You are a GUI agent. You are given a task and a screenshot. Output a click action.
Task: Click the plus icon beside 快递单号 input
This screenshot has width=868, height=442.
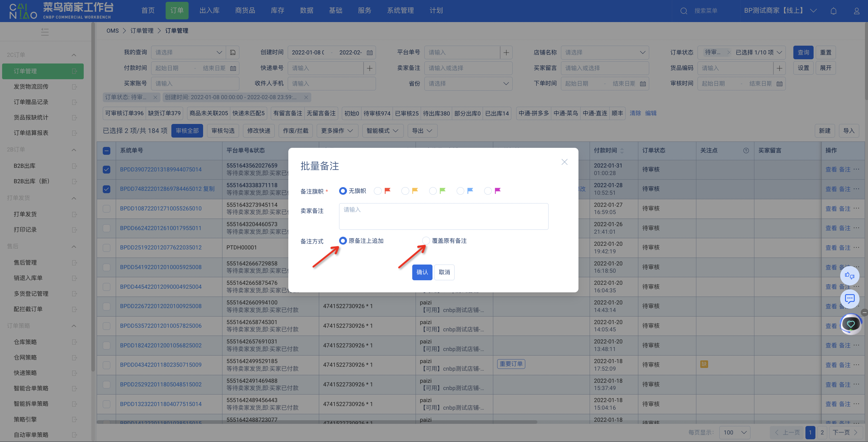[x=370, y=68]
